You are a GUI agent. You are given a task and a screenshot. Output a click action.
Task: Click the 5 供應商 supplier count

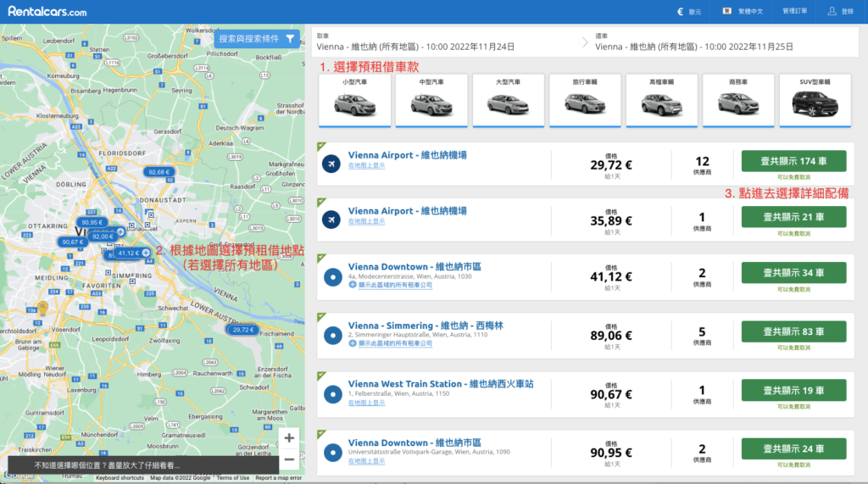click(702, 335)
